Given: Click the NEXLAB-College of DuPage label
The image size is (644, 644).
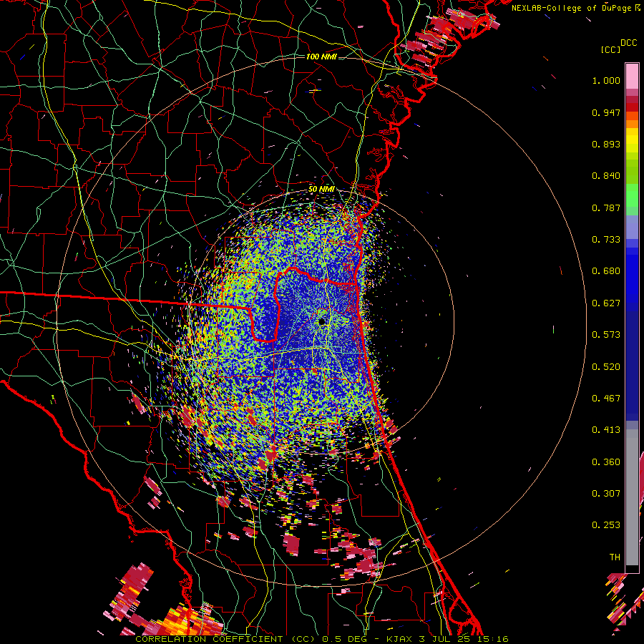Looking at the screenshot, I should 571,8.
